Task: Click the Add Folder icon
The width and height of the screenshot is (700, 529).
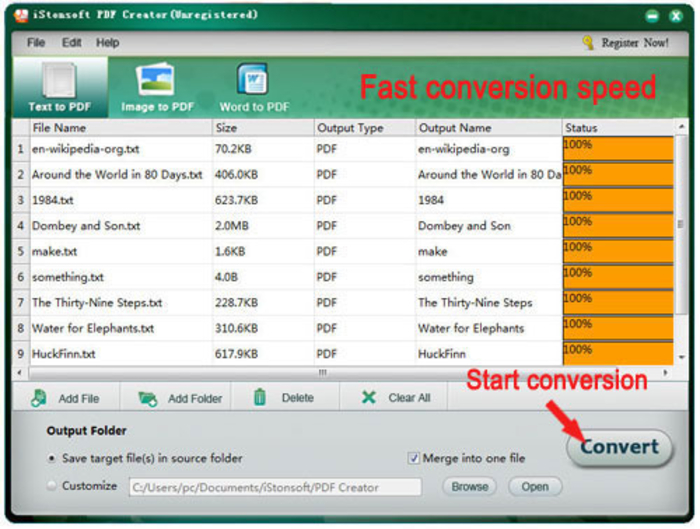Action: [x=147, y=398]
